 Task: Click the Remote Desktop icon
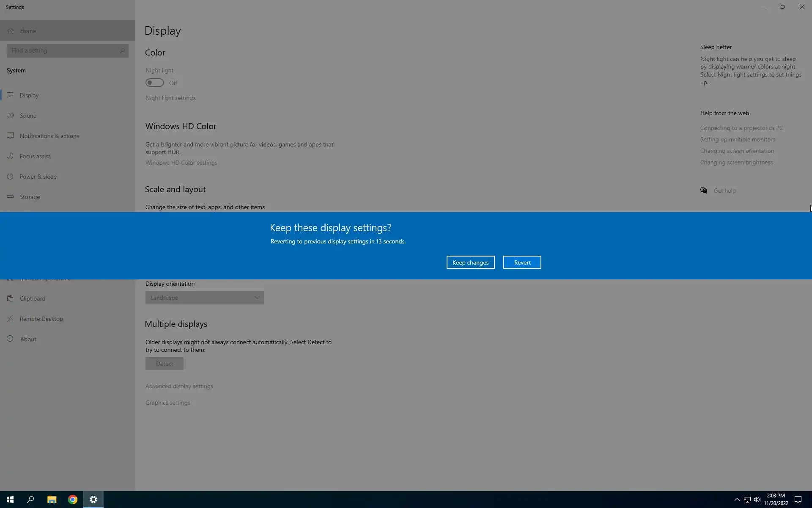pyautogui.click(x=10, y=318)
